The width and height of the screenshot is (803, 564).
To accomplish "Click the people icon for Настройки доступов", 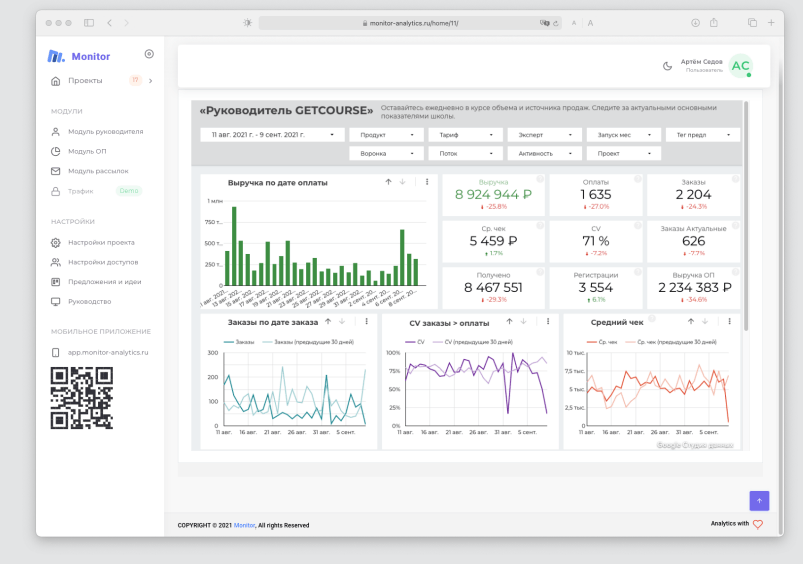I will 56,262.
